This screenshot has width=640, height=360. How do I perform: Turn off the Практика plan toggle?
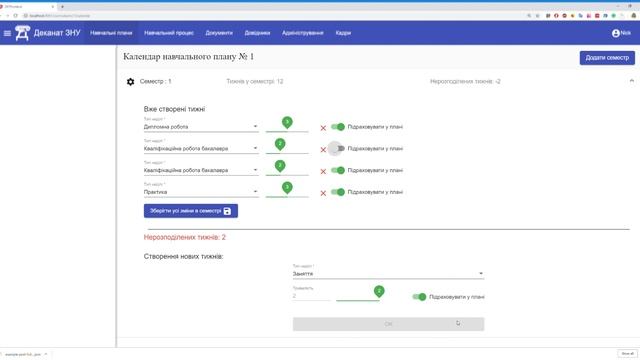(338, 192)
